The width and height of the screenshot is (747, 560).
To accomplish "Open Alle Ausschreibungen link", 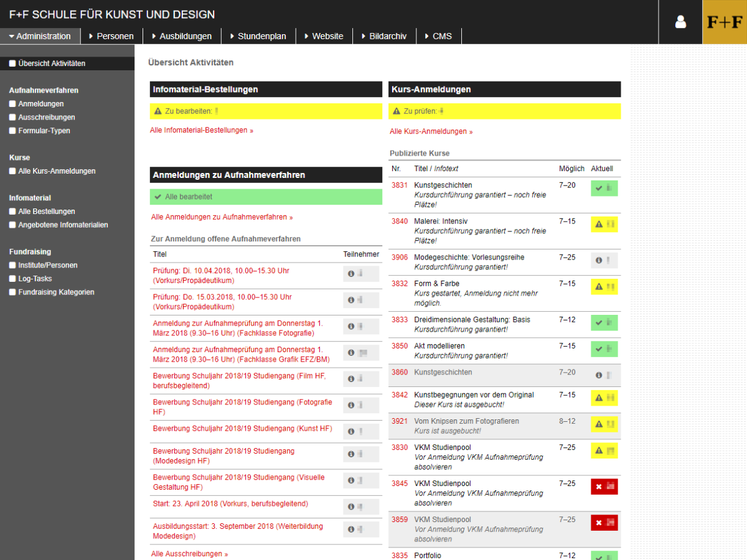I will click(x=190, y=554).
